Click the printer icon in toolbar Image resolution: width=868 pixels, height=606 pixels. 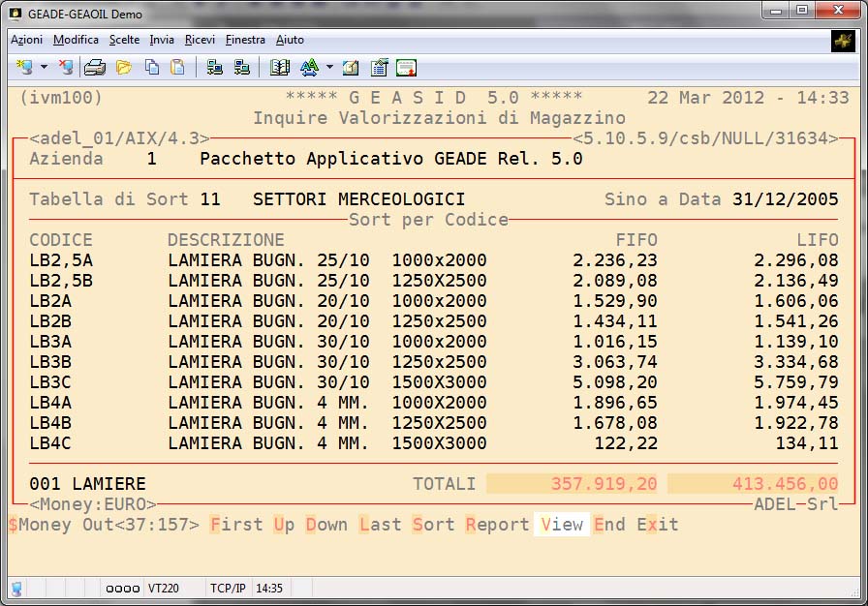click(94, 67)
